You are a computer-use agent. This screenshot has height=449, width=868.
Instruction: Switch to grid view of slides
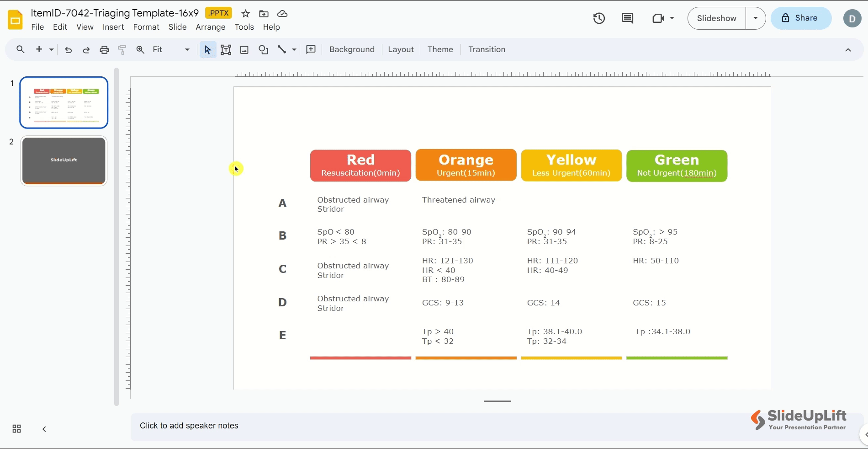16,429
